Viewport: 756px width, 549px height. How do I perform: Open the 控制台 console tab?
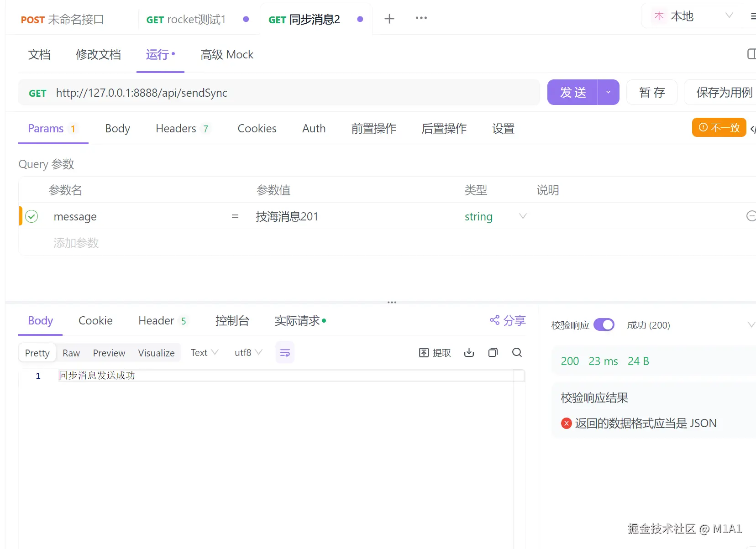point(232,321)
